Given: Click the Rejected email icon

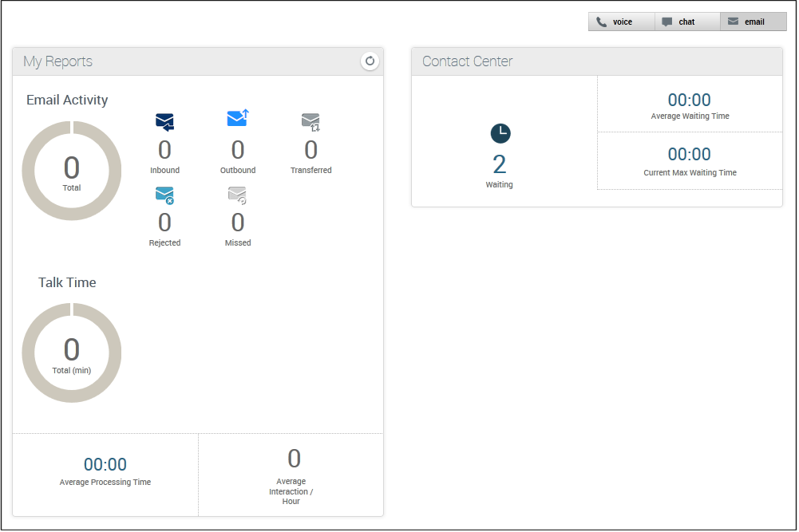Looking at the screenshot, I should [164, 195].
